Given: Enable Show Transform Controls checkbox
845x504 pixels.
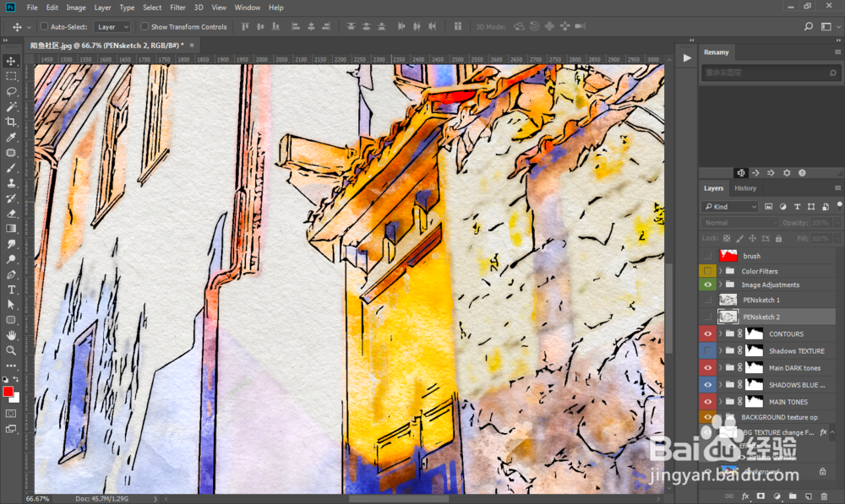Looking at the screenshot, I should tap(144, 26).
